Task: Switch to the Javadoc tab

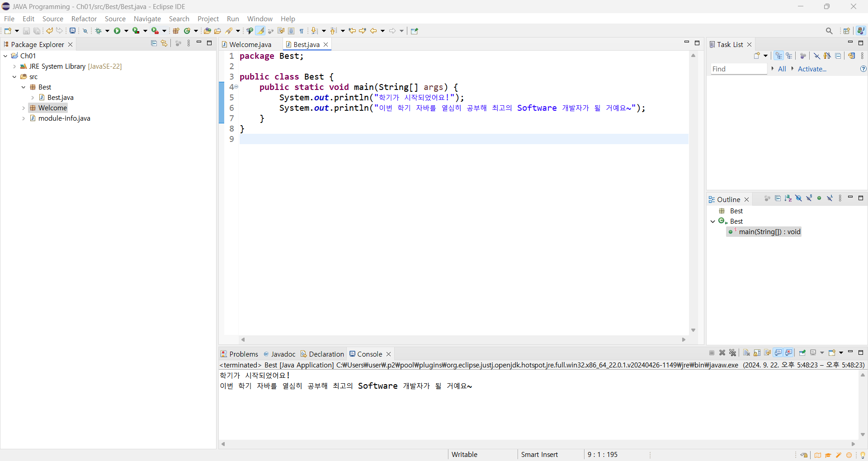Action: (x=279, y=354)
